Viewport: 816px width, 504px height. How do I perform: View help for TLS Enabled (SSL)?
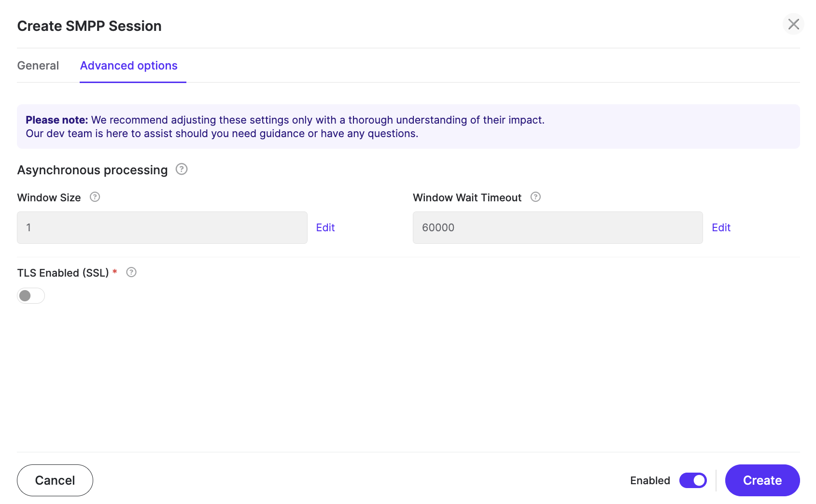pos(131,272)
